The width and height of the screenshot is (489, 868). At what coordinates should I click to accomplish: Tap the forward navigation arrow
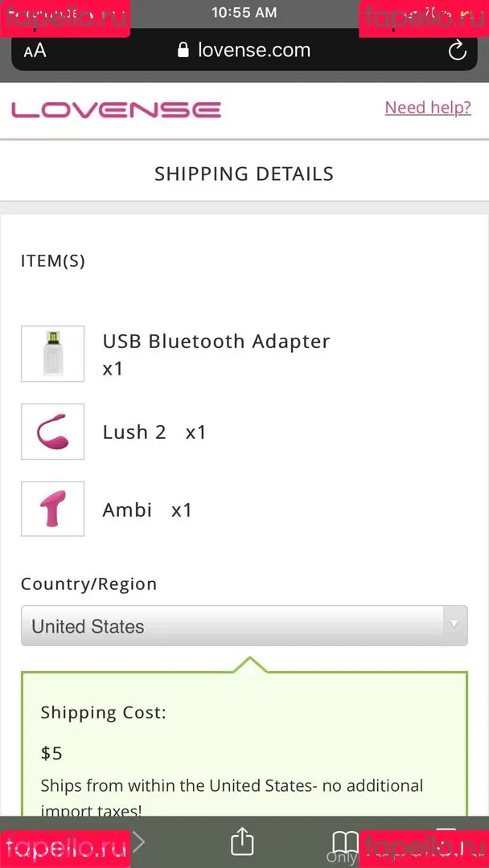[x=138, y=842]
